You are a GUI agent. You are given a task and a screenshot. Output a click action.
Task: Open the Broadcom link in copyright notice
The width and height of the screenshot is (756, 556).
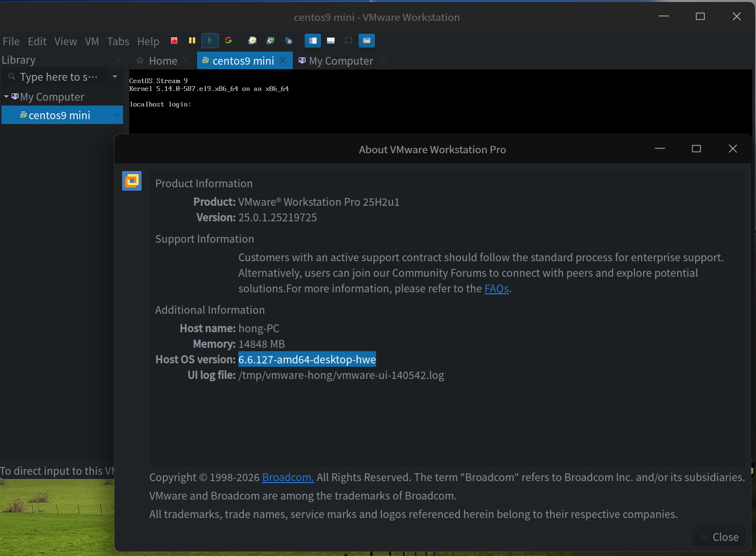288,478
